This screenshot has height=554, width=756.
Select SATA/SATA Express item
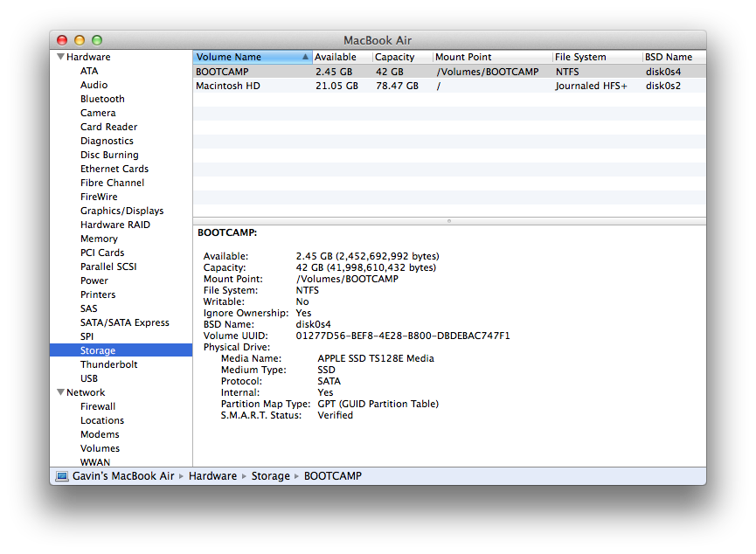125,322
